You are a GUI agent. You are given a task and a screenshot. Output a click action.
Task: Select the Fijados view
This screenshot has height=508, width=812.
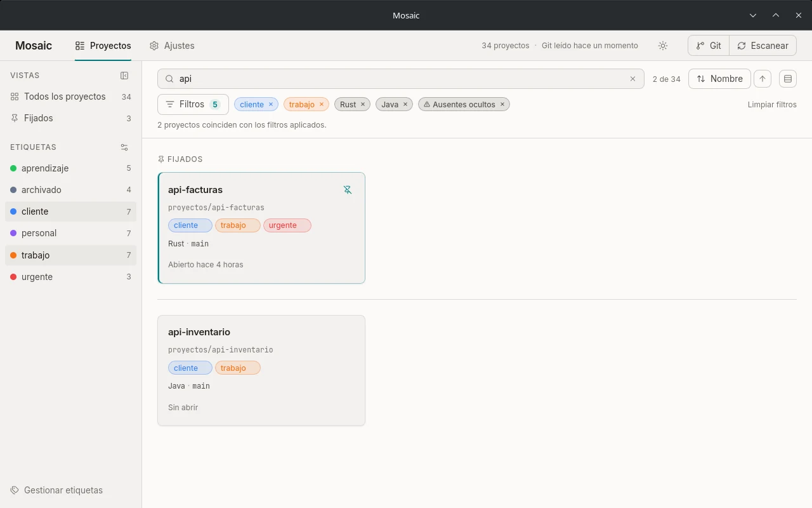click(70, 118)
